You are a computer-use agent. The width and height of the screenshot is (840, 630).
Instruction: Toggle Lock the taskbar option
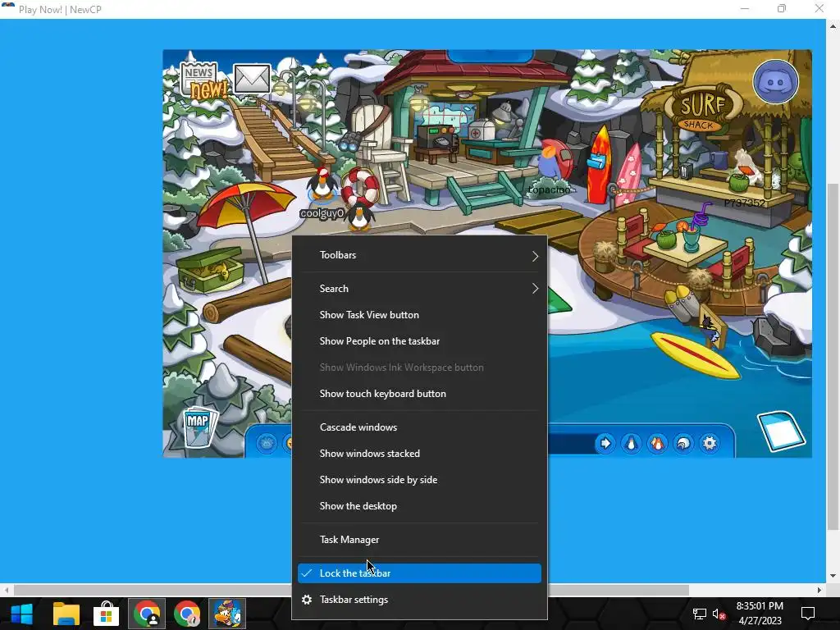(419, 573)
